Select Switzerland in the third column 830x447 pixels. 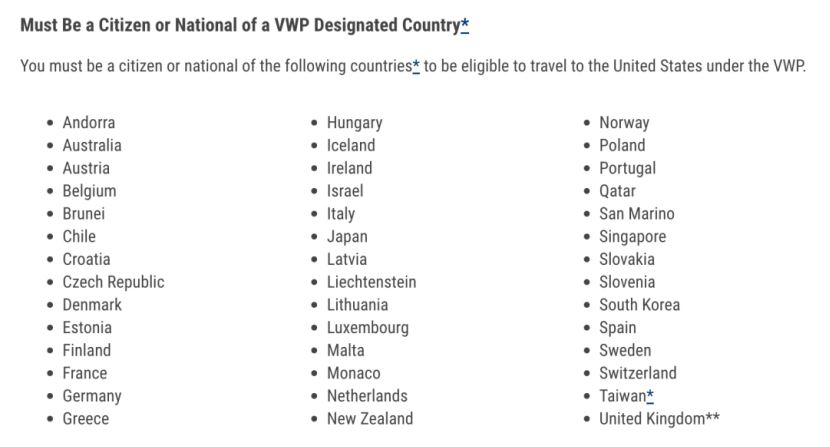pos(637,373)
